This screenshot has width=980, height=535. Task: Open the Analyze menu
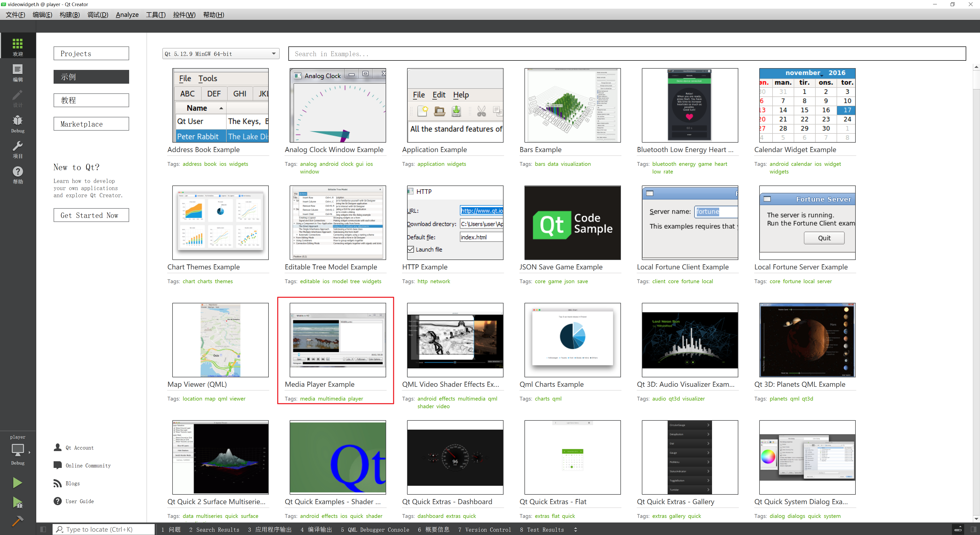coord(127,15)
